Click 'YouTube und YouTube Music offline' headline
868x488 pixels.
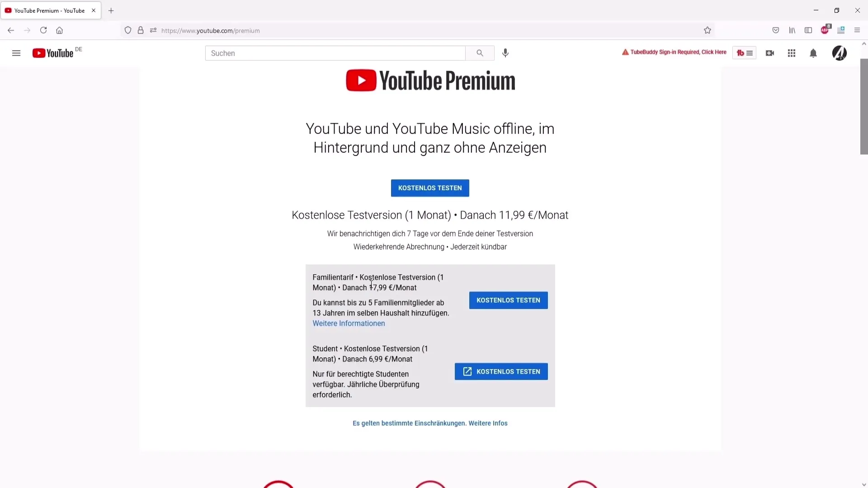point(430,138)
